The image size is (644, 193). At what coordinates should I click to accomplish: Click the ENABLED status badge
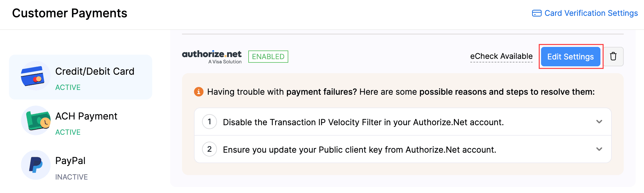coord(268,56)
